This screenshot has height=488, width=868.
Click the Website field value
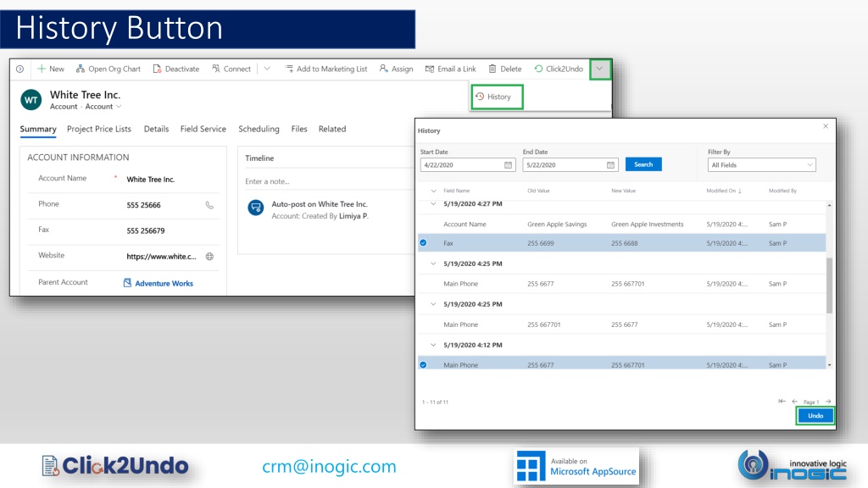coord(161,257)
